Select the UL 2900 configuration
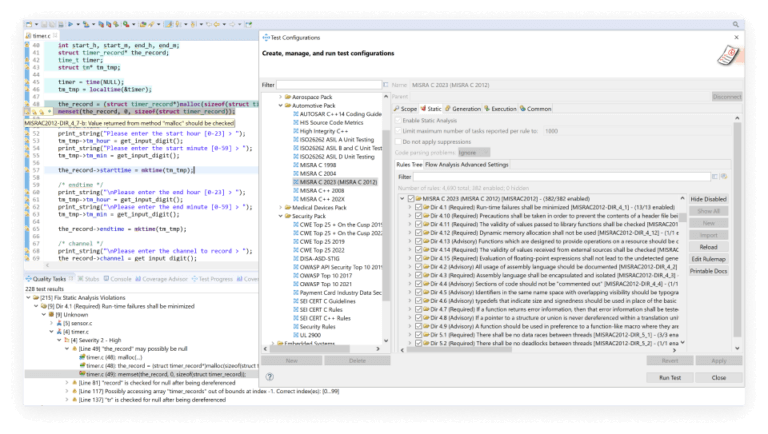 tap(307, 335)
